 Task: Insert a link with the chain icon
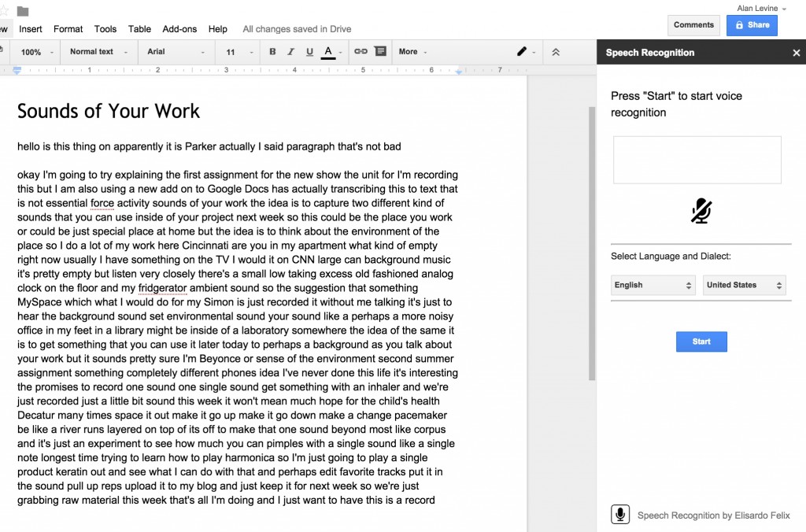360,51
